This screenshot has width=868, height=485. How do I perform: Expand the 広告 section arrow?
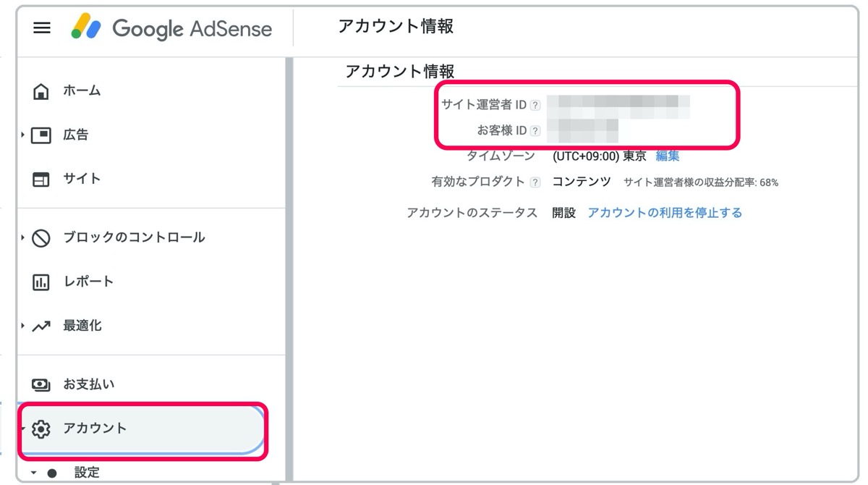[x=23, y=135]
